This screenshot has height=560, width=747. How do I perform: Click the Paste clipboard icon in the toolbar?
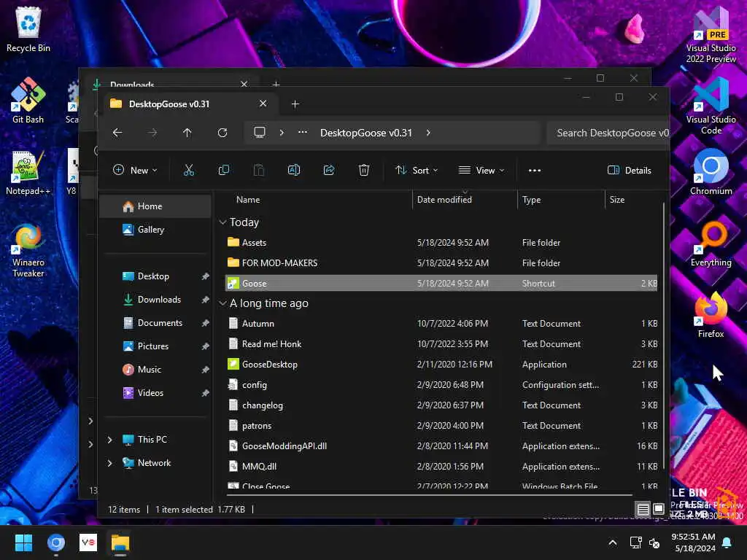(259, 170)
